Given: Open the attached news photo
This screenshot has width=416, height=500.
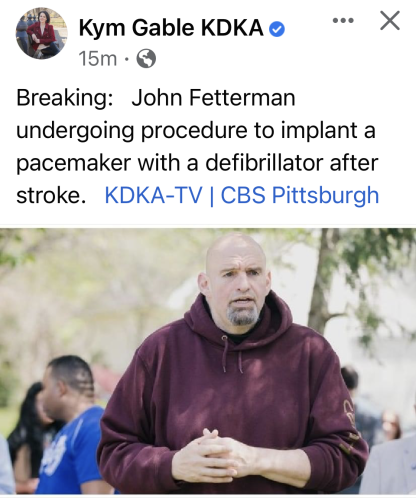Looking at the screenshot, I should coord(208,361).
